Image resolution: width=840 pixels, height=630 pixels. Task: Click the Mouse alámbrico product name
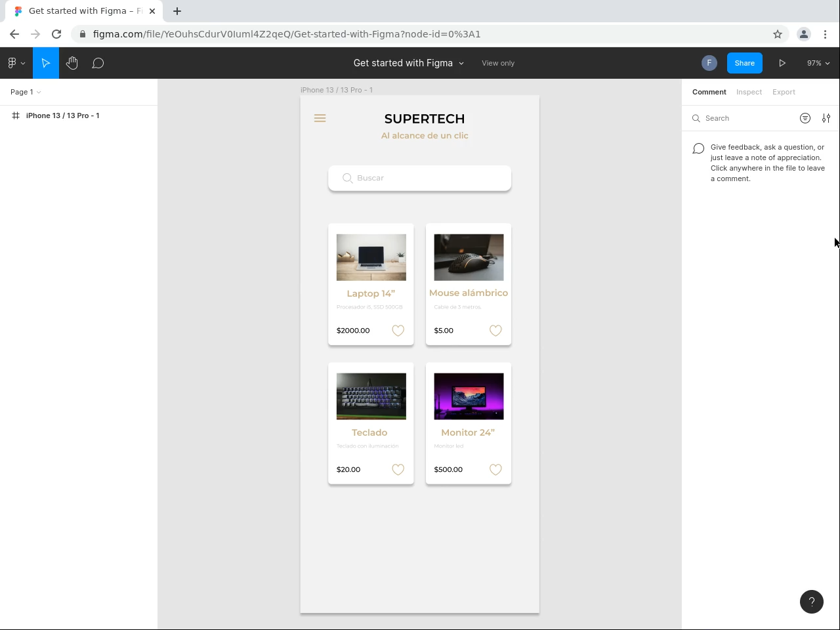tap(469, 293)
